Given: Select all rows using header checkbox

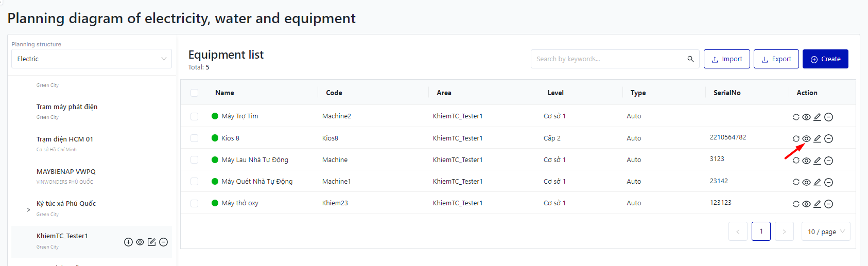Looking at the screenshot, I should 194,93.
